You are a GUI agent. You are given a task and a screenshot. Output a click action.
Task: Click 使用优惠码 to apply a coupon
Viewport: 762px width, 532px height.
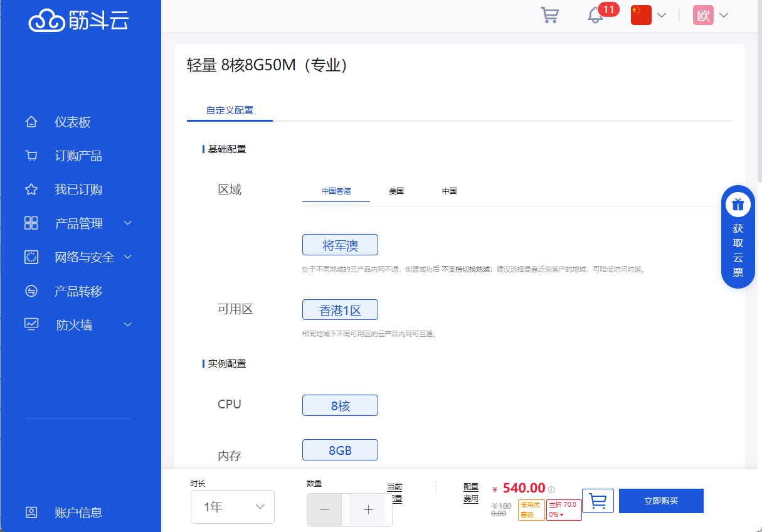[531, 510]
